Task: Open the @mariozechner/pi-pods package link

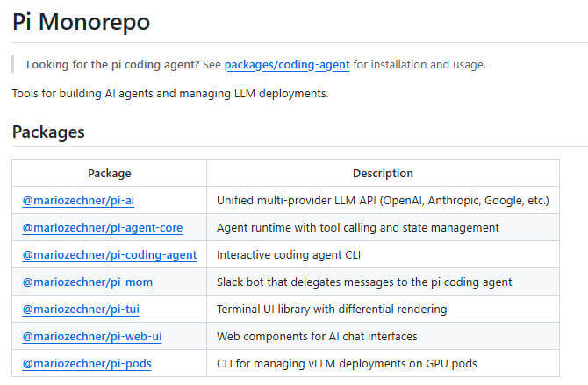Action: (x=87, y=364)
